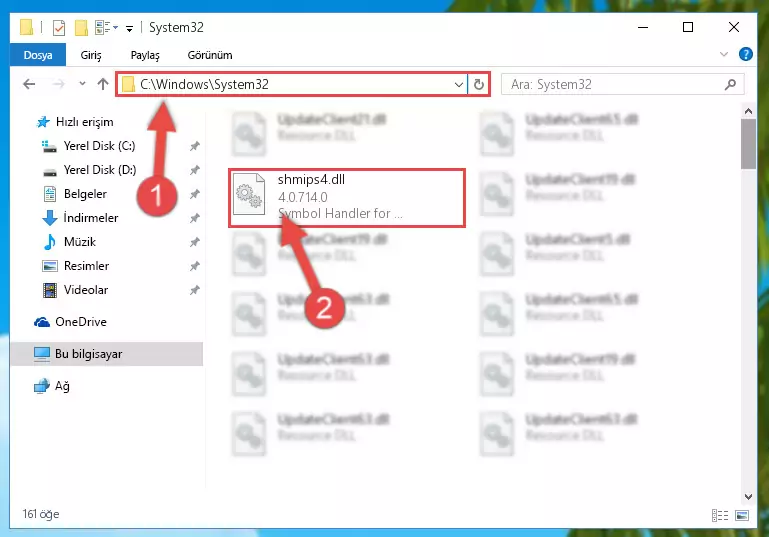Click the Properties quick access icon
This screenshot has width=769, height=537.
[x=59, y=27]
